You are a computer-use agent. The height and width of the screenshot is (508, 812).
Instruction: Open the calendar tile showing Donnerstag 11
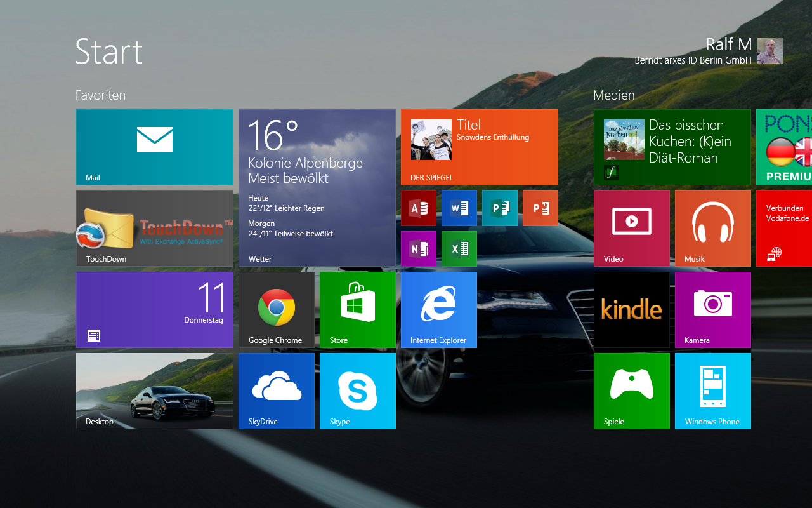point(155,310)
